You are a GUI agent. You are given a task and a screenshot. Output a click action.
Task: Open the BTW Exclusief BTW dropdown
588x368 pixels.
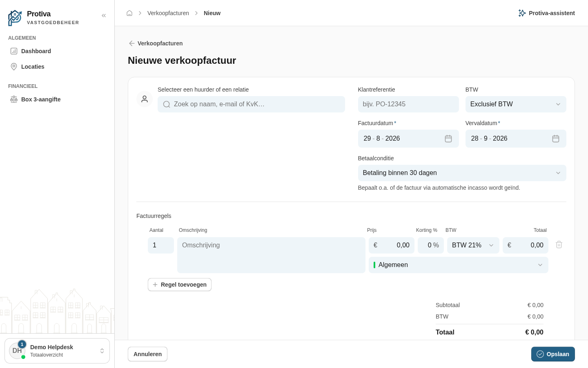[x=516, y=104]
